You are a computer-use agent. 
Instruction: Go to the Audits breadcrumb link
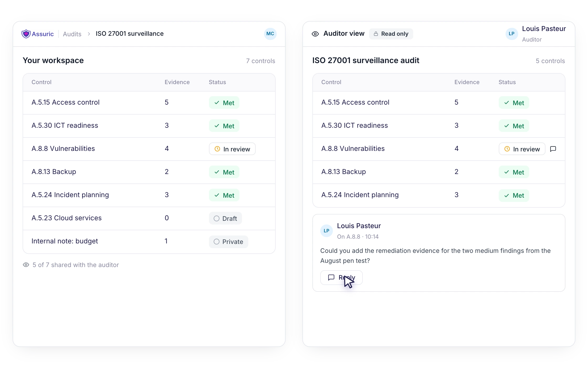[72, 34]
